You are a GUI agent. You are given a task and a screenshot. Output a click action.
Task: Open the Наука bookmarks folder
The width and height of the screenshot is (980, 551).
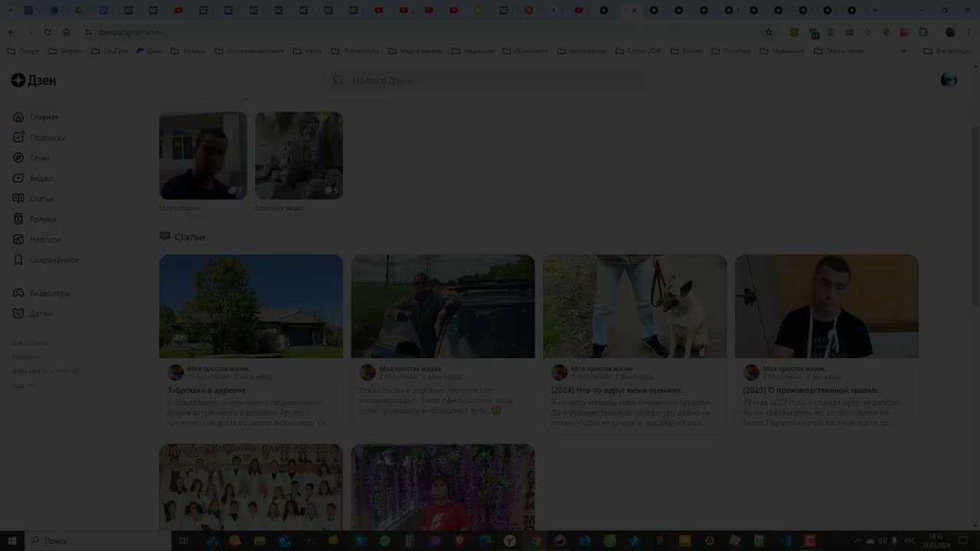(307, 51)
